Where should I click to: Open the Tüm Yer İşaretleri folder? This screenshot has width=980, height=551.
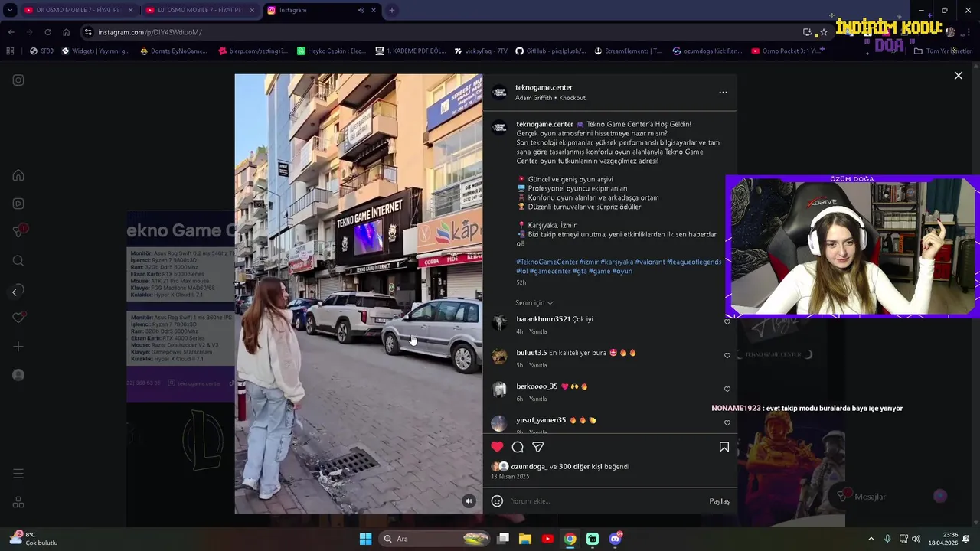click(943, 51)
